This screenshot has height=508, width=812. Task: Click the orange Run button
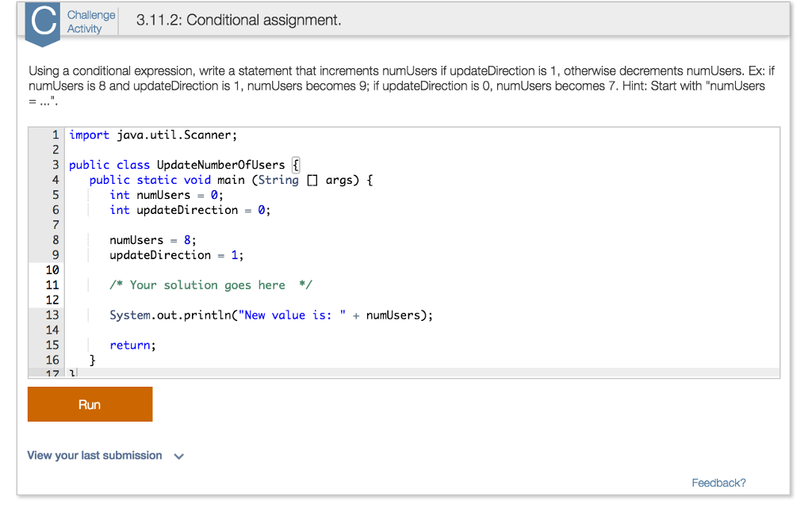coord(90,404)
